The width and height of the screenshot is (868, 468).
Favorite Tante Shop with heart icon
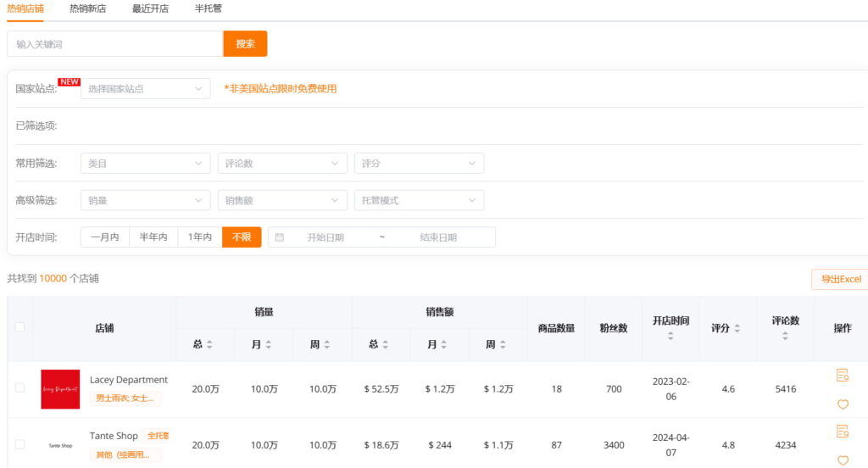pos(843,461)
